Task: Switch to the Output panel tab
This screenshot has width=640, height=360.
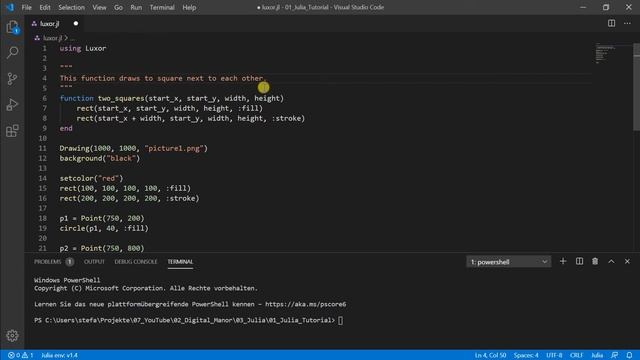Action: click(94, 262)
